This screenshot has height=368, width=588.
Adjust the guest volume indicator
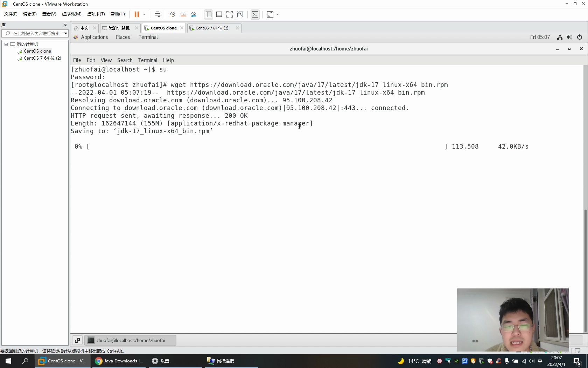(569, 37)
